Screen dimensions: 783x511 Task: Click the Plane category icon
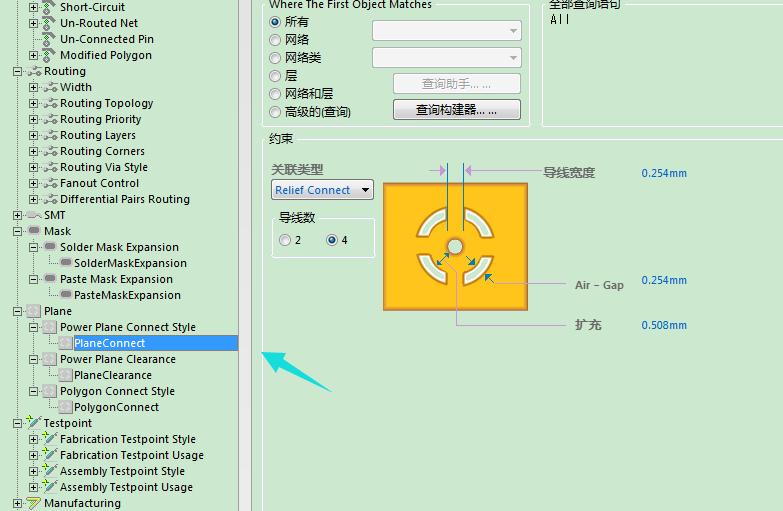pos(33,311)
